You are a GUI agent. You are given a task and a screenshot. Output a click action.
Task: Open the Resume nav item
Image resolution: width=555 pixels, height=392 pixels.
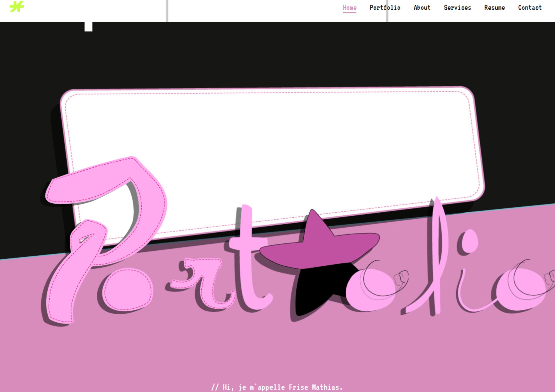coord(494,8)
